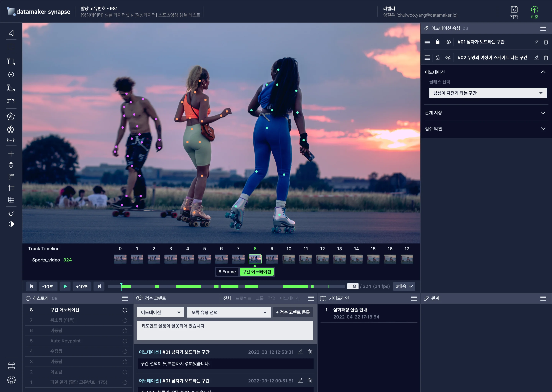Switch to the 프로젝트 comment tab

[243, 298]
